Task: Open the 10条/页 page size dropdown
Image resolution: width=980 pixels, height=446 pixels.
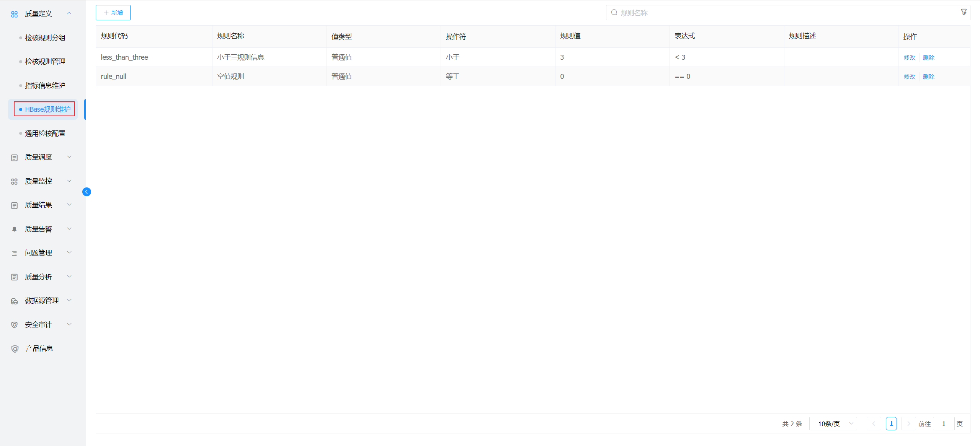Action: (833, 423)
